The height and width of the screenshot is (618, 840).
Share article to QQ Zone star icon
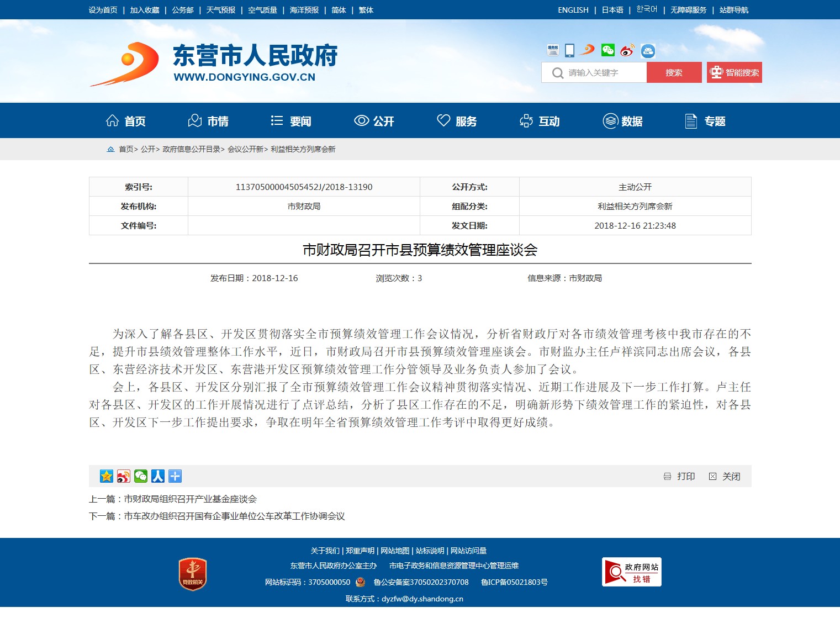106,476
